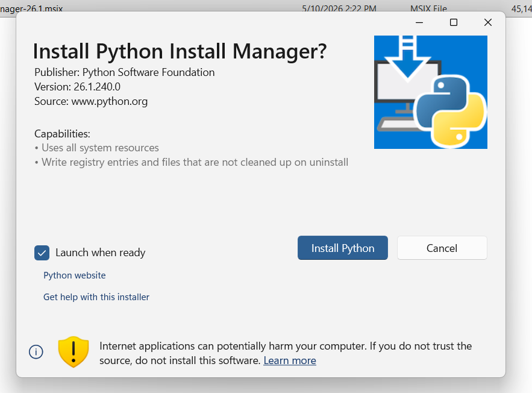Click the info circle icon
Screen dimensions: 532x393
coord(36,352)
